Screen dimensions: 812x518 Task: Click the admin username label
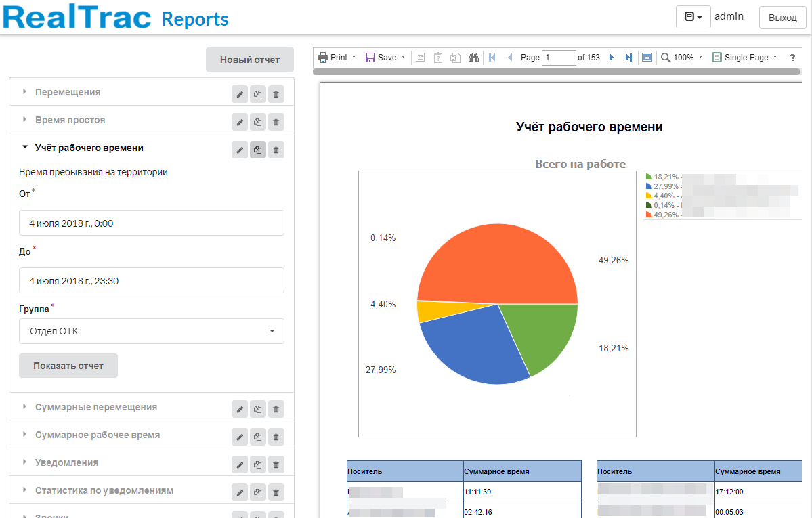[729, 16]
